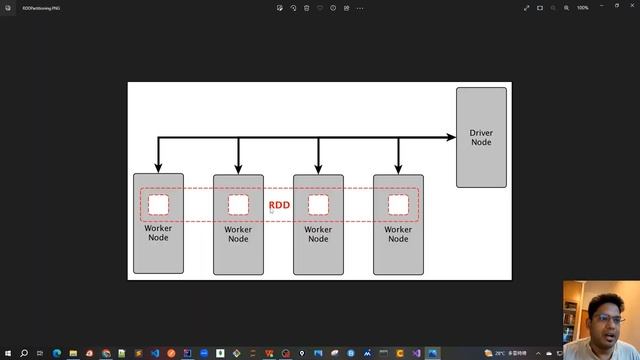Click the Photos app icon in title bar
The height and width of the screenshot is (360, 640).
coord(8,8)
